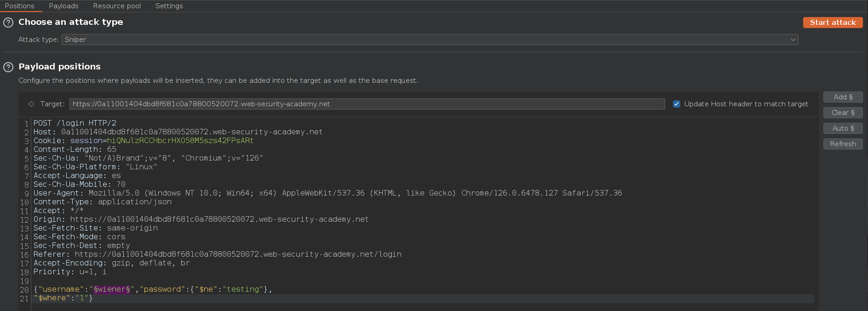
Task: Click the Host header line
Action: pos(178,132)
